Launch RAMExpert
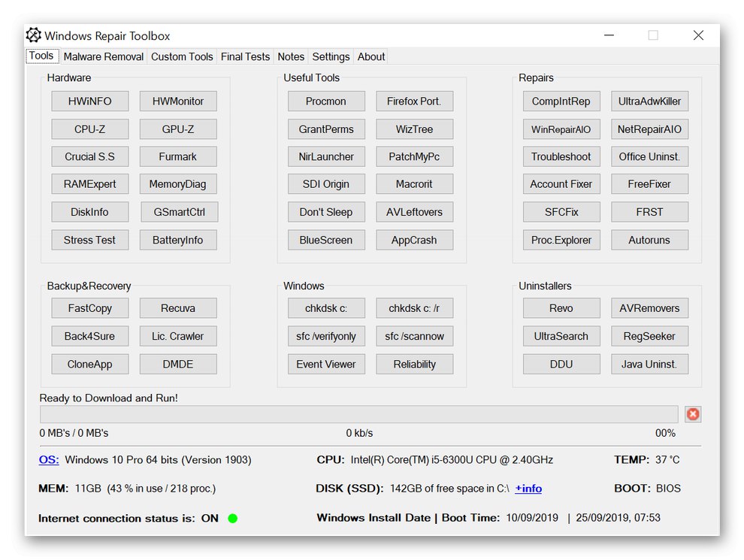 [89, 184]
